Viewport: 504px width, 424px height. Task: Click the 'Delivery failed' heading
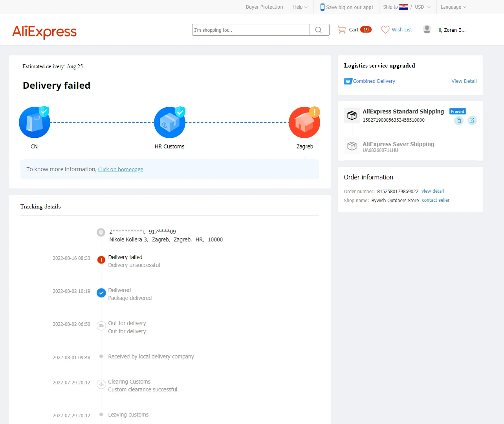[x=57, y=86]
